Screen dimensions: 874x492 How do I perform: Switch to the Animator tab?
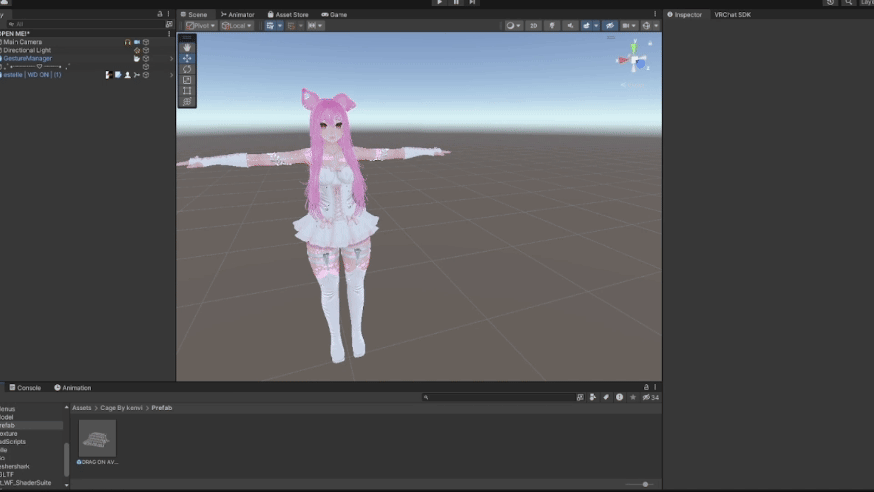(x=237, y=14)
